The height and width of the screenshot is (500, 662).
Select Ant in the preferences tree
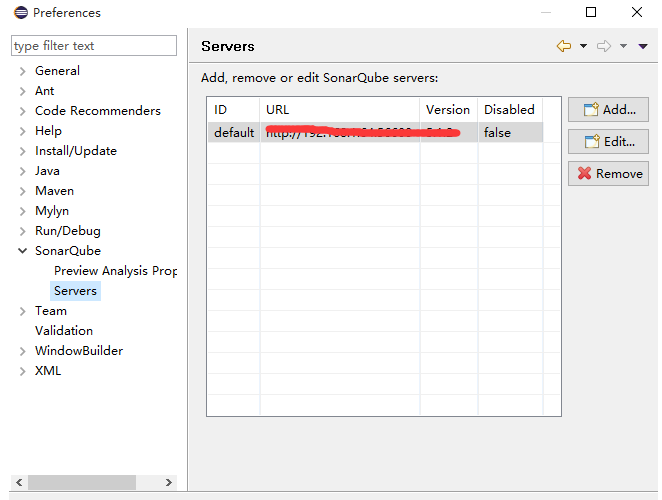coord(44,91)
